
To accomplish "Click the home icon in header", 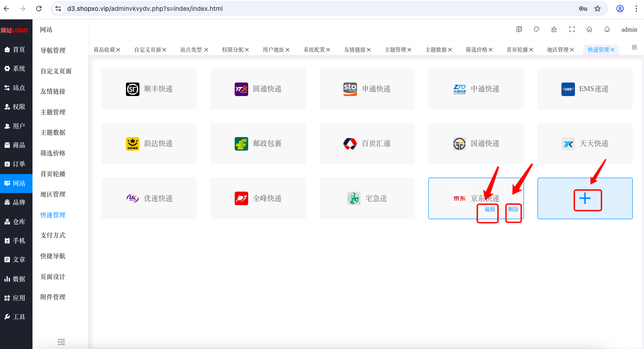I will (x=589, y=29).
